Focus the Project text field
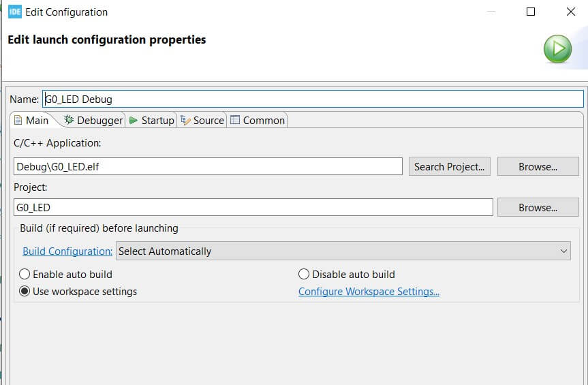 [x=253, y=207]
